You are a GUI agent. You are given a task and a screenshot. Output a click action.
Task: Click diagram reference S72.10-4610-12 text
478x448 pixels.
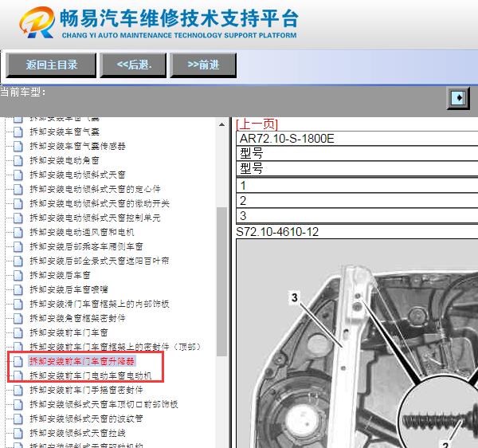(277, 232)
